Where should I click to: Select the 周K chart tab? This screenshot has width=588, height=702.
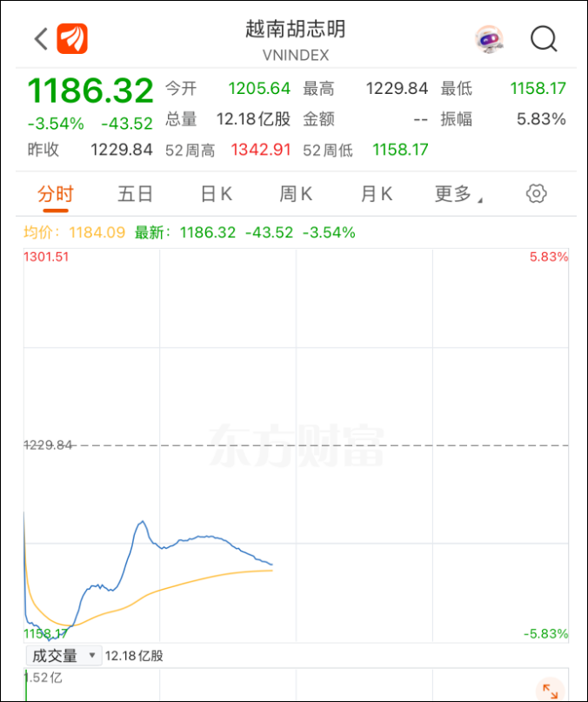pos(296,194)
